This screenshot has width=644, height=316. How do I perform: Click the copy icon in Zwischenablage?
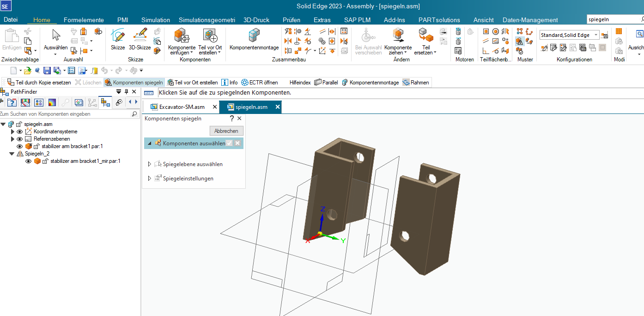tap(28, 41)
